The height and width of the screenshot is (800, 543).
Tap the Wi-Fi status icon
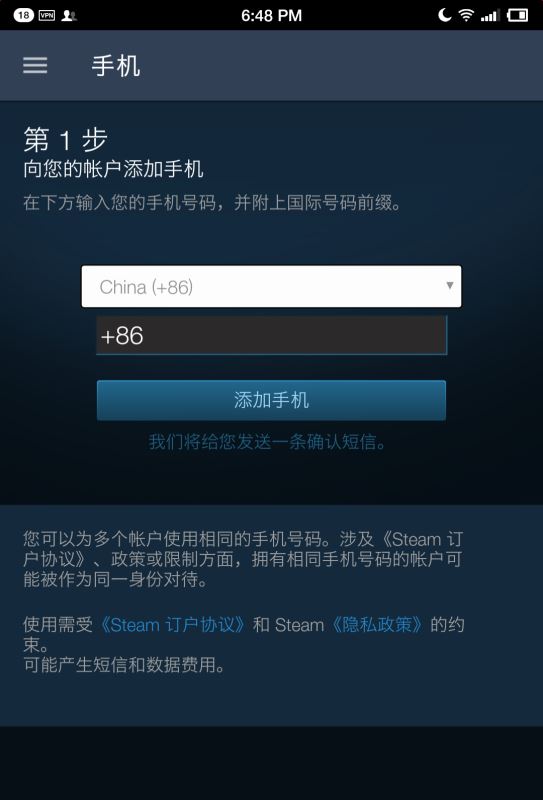pos(466,15)
